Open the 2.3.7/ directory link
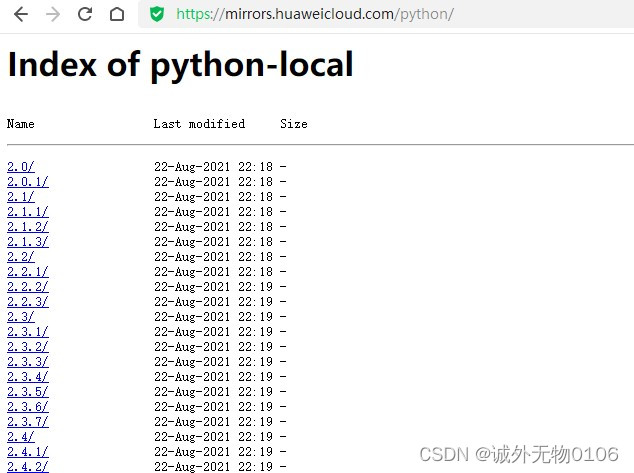The image size is (634, 473). pyautogui.click(x=27, y=422)
